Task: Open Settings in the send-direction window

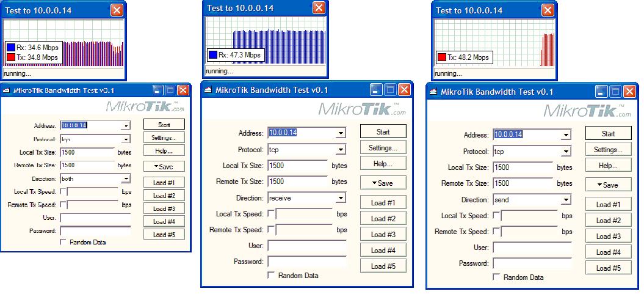Action: (x=608, y=149)
